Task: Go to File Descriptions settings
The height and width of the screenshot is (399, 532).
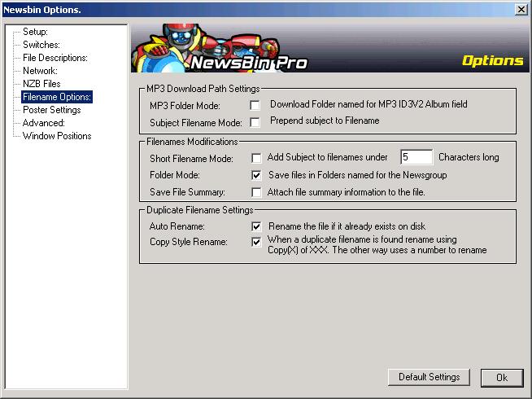Action: click(x=55, y=58)
